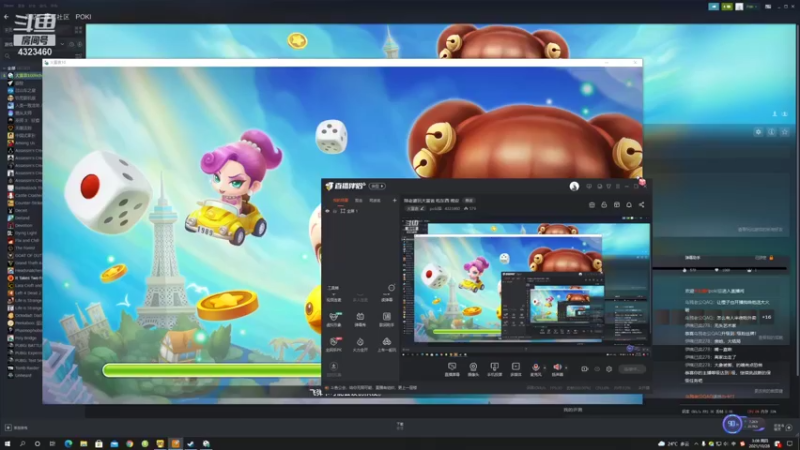Click the bell notification icon in streaming app
This screenshot has width=800, height=450.
629,205
